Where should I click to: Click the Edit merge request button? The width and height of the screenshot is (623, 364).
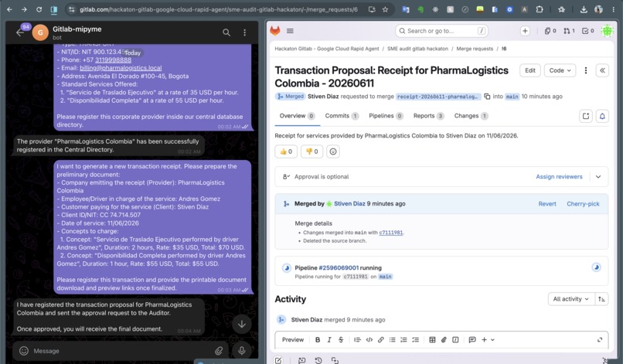click(530, 70)
